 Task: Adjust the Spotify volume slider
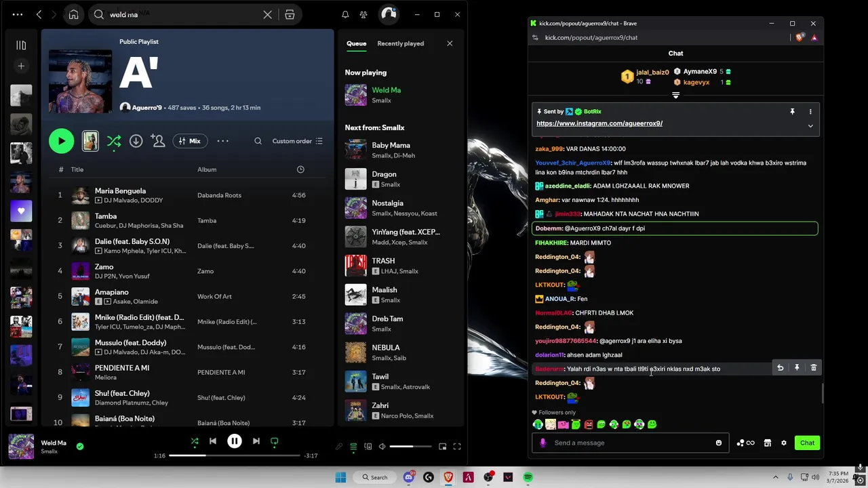tap(411, 447)
